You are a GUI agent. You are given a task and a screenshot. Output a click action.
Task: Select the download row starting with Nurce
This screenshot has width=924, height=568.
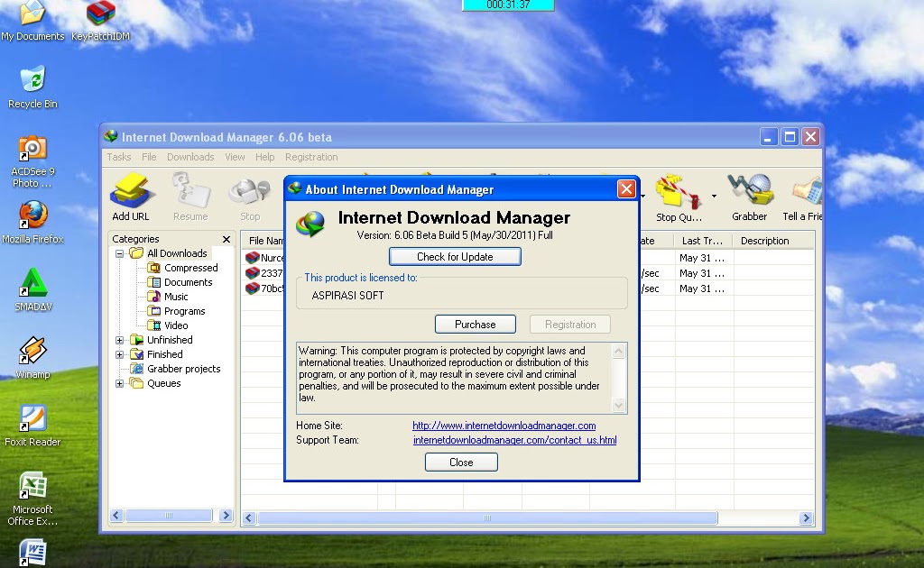[264, 258]
